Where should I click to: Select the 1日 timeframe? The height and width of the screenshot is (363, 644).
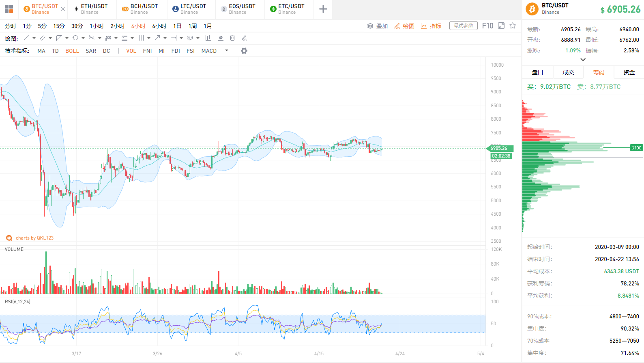click(177, 26)
